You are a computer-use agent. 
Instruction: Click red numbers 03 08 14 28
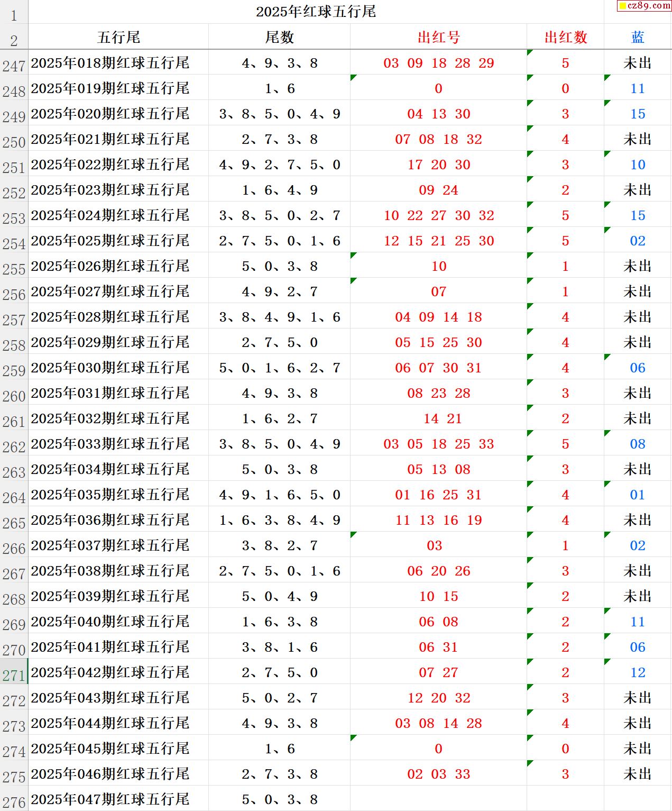click(x=438, y=723)
